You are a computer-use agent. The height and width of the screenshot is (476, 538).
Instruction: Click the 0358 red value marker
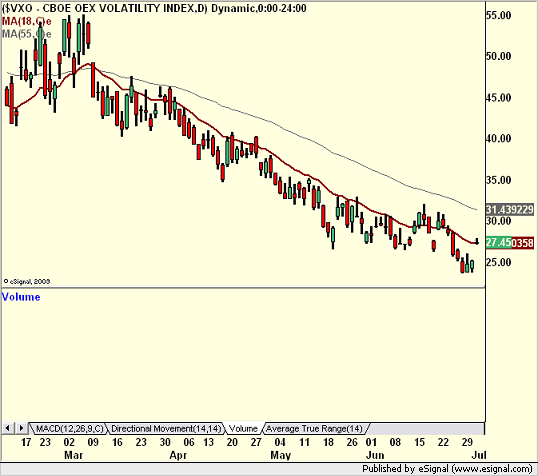pyautogui.click(x=523, y=243)
